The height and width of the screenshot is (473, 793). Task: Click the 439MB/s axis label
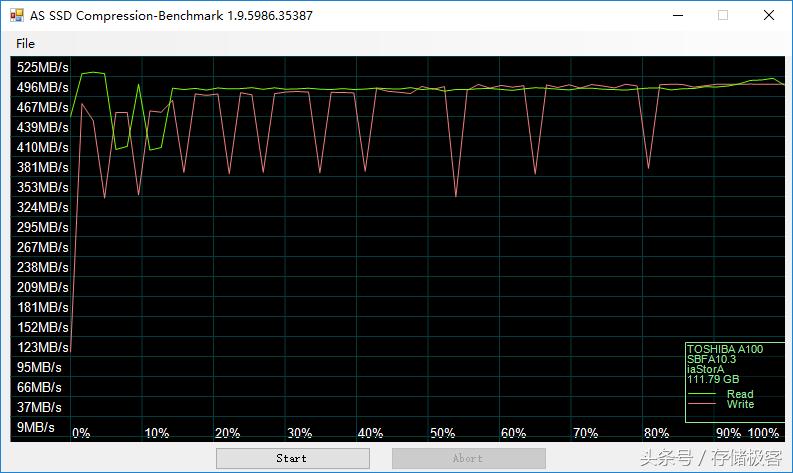pos(42,127)
